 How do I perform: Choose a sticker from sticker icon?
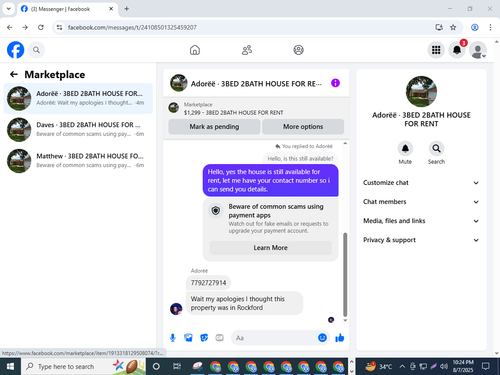[x=204, y=338]
